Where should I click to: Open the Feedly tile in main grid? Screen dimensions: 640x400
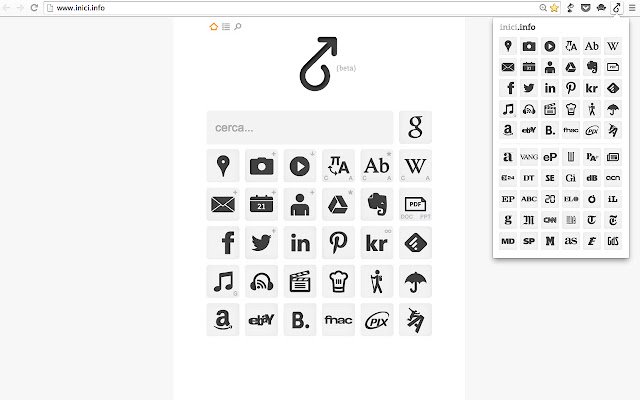coord(415,242)
